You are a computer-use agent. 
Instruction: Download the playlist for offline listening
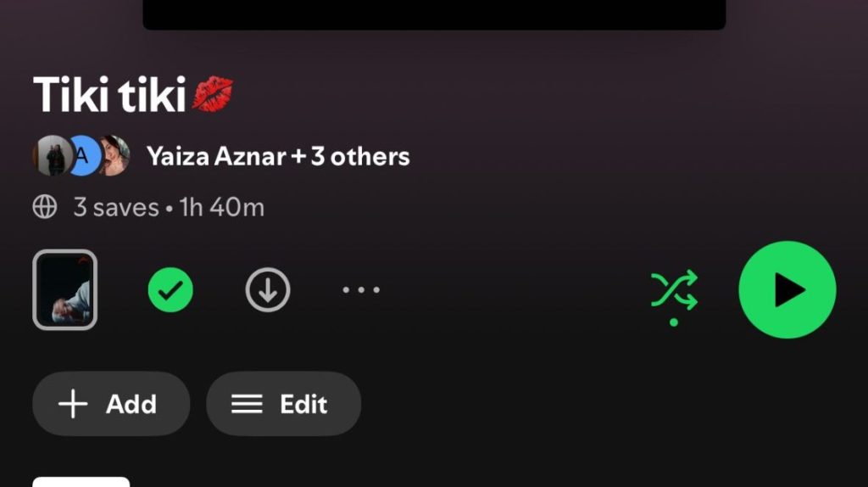pyautogui.click(x=268, y=290)
